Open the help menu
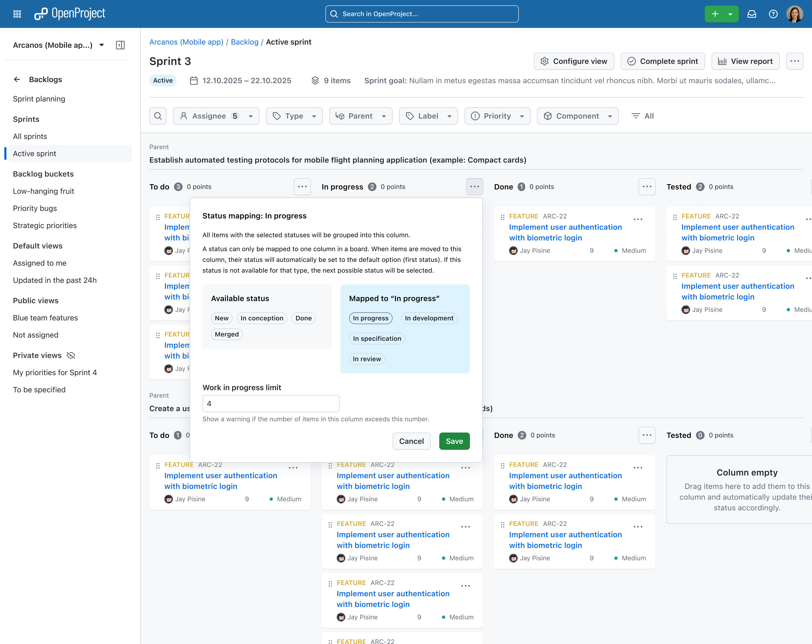812x644 pixels. click(773, 13)
